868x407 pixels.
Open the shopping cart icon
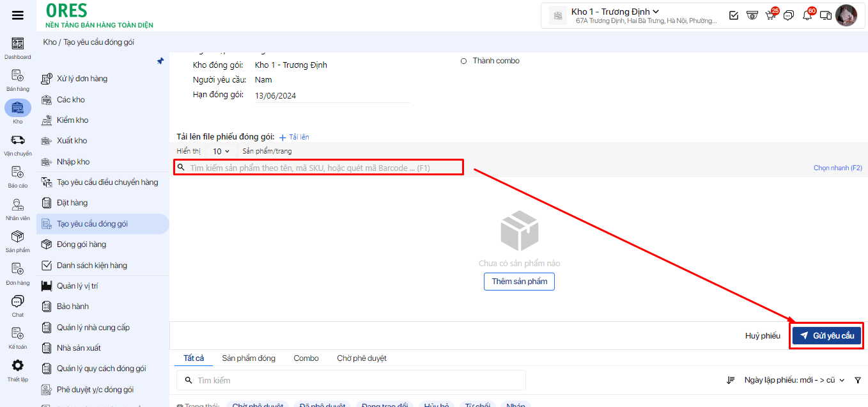(x=770, y=15)
